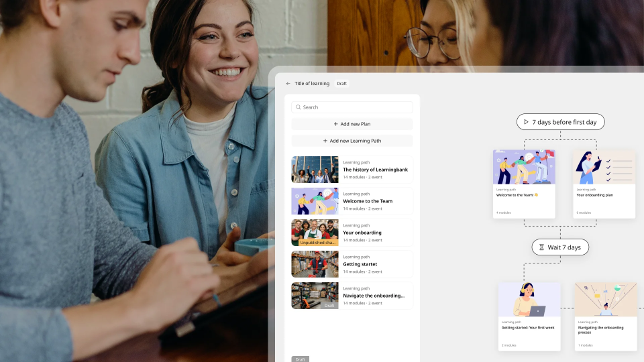The width and height of the screenshot is (644, 362).
Task: Open Getting started: Your first week card
Action: point(529,316)
